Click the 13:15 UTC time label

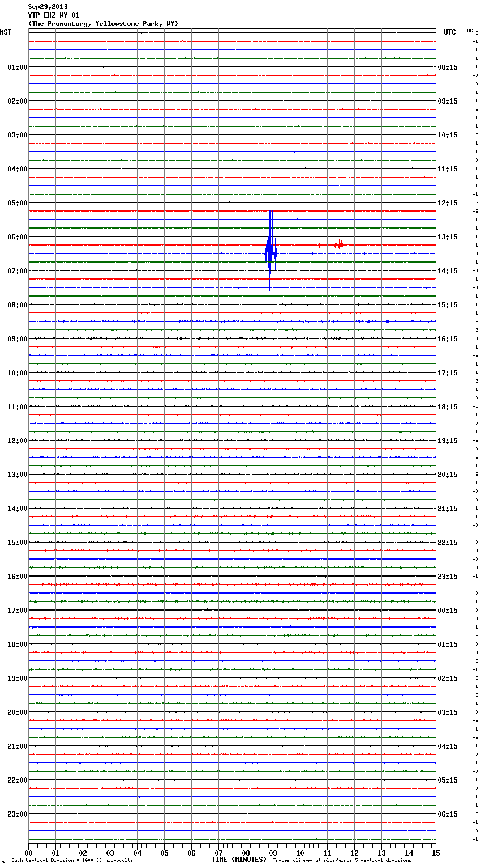point(448,237)
